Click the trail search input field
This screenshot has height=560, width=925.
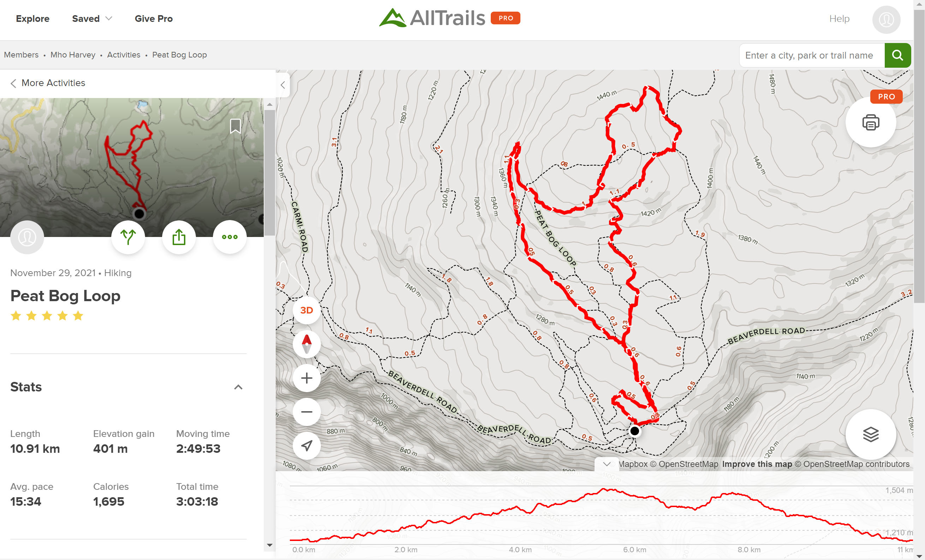(x=811, y=55)
